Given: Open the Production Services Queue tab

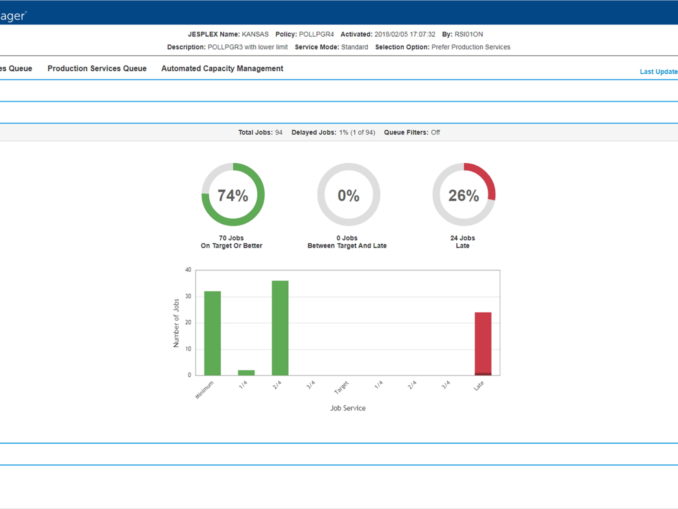Looking at the screenshot, I should pyautogui.click(x=97, y=68).
